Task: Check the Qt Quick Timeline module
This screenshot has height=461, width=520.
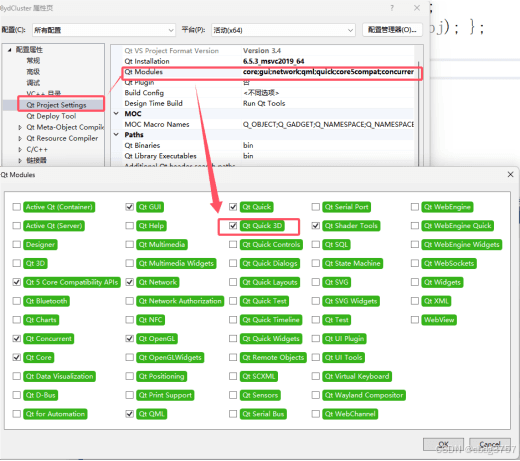Action: pyautogui.click(x=233, y=320)
